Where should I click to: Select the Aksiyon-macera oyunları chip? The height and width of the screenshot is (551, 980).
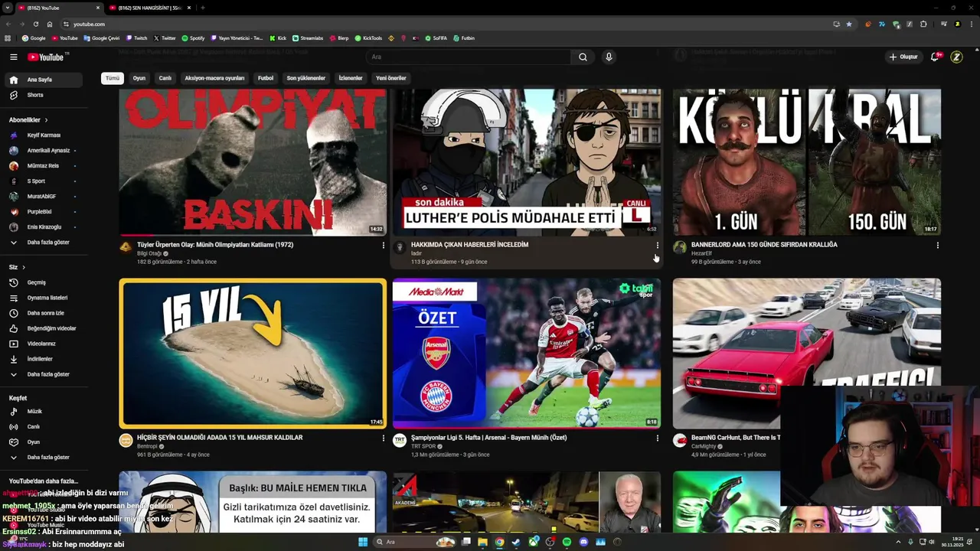point(214,78)
